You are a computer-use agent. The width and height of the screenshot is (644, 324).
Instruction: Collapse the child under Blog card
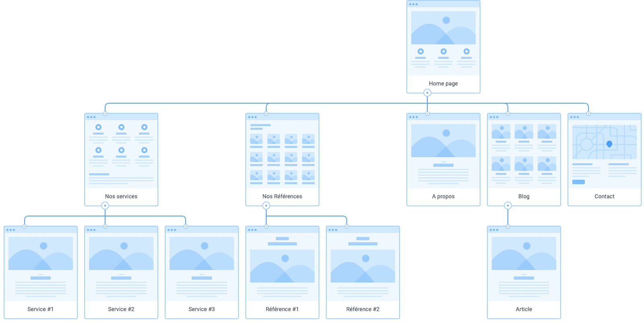[508, 206]
